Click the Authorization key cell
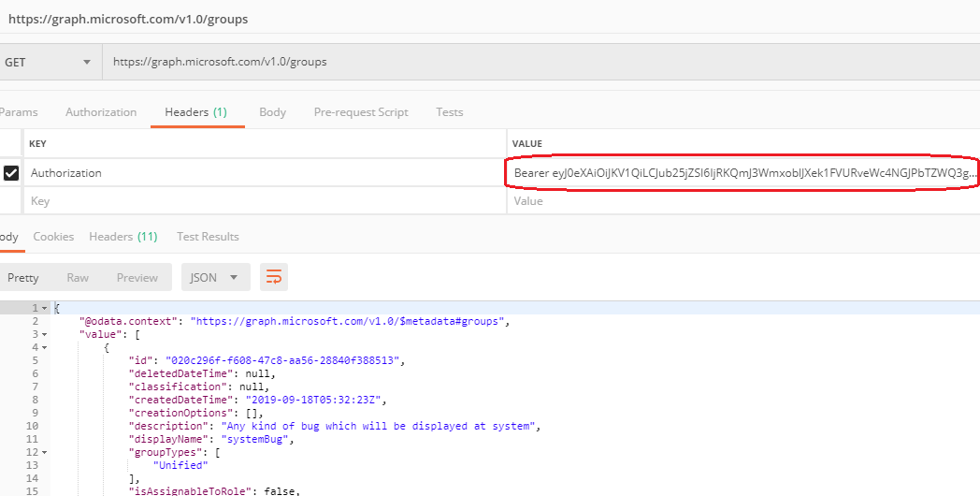 pos(265,172)
